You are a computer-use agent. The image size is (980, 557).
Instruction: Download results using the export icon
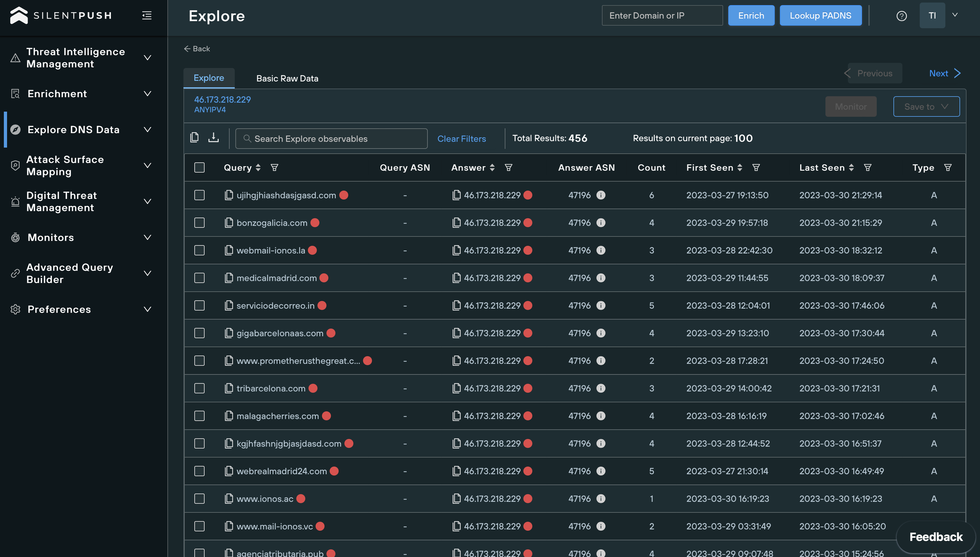pyautogui.click(x=214, y=138)
